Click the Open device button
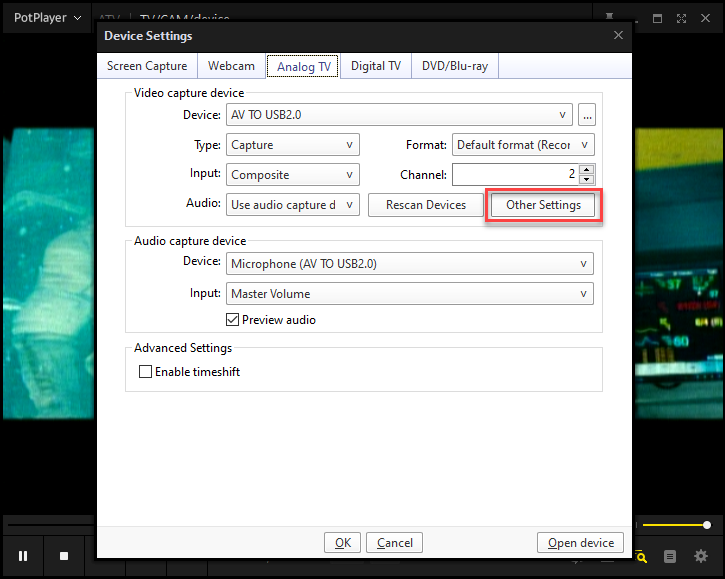The height and width of the screenshot is (579, 725). [x=581, y=543]
